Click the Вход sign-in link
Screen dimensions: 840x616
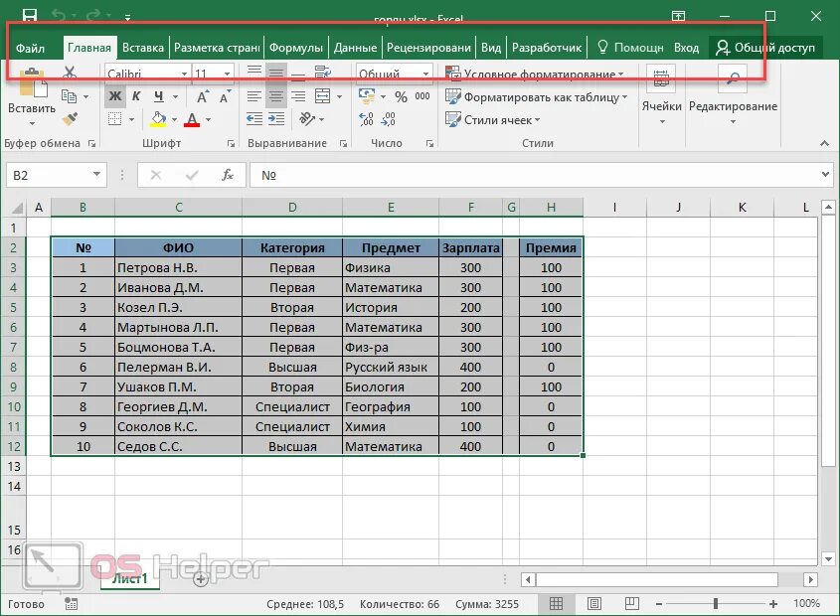coord(686,48)
